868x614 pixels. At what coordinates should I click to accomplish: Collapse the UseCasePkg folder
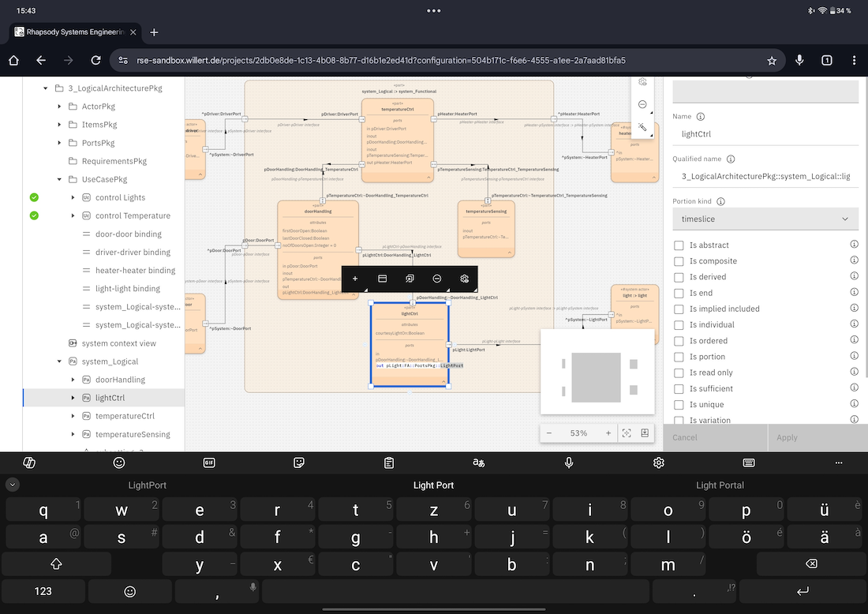(59, 179)
